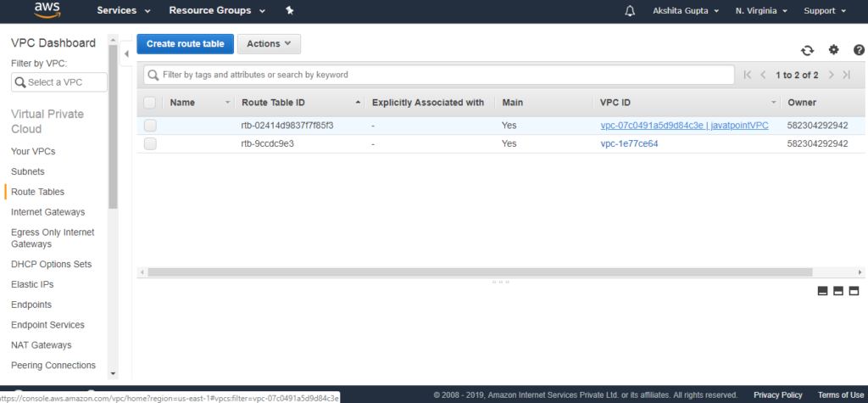Open Subnets in sidebar
The image size is (868, 403).
tap(28, 172)
